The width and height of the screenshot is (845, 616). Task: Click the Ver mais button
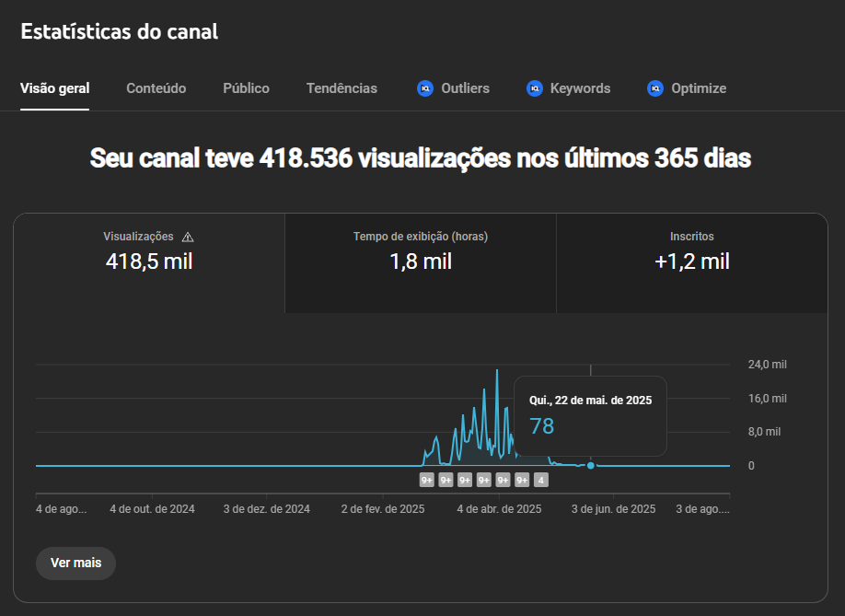[x=76, y=564]
